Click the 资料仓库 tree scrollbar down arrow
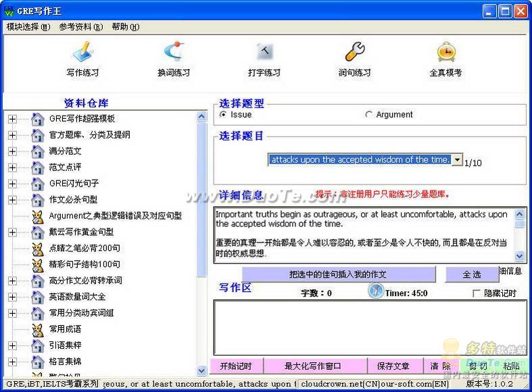Viewport: 532px width, 392px height. click(201, 370)
